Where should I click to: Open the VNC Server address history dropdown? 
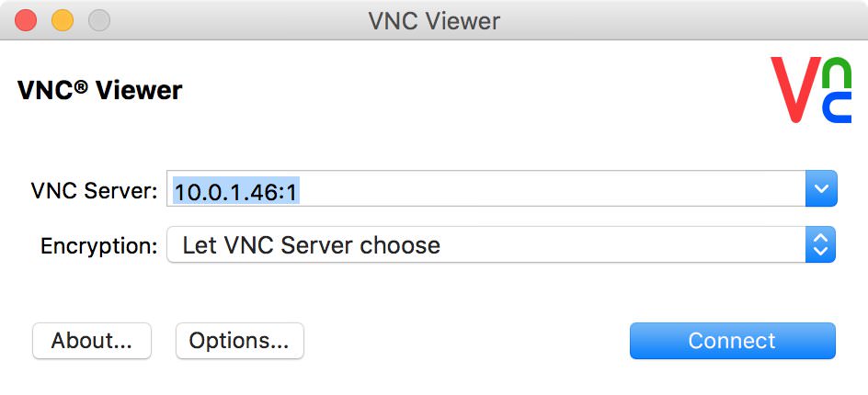tap(821, 188)
